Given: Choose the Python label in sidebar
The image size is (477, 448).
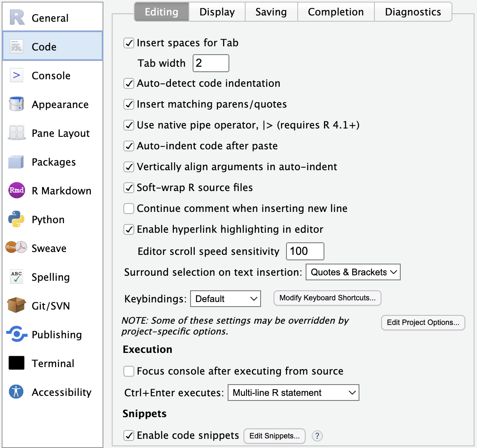Looking at the screenshot, I should pyautogui.click(x=48, y=219).
